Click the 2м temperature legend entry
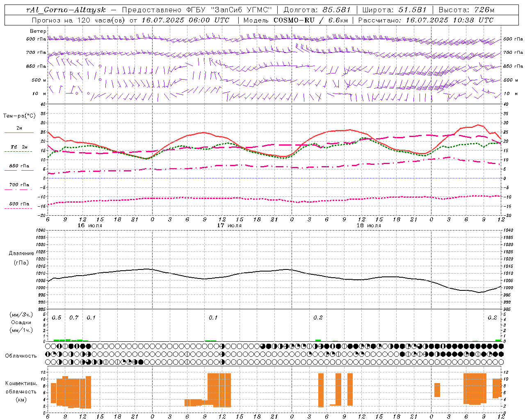This screenshot has width=525, height=420. [x=19, y=128]
